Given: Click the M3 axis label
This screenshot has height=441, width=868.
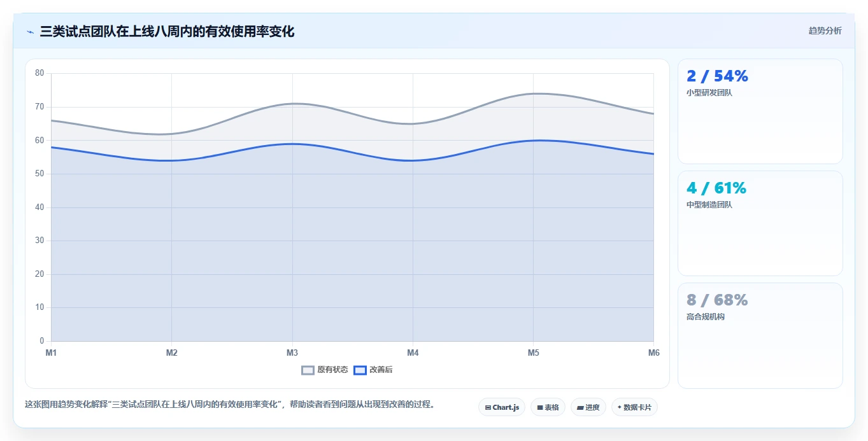Looking at the screenshot, I should (x=292, y=353).
